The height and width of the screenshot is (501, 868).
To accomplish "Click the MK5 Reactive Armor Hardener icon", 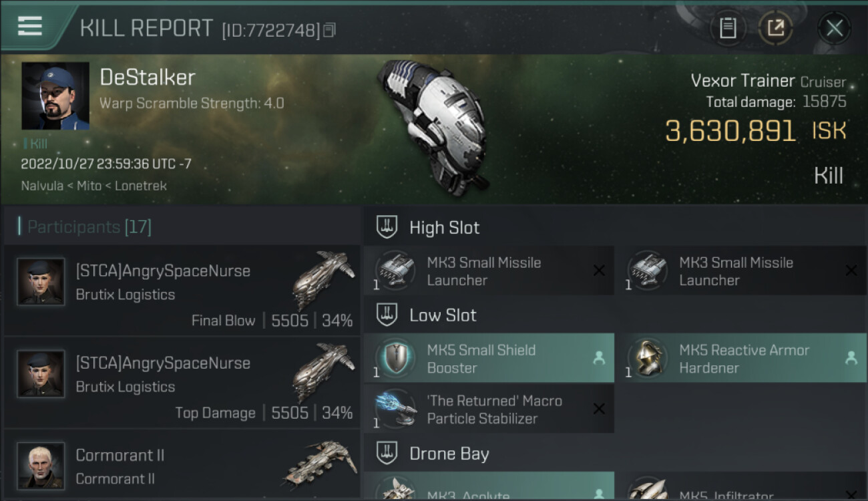I will [648, 358].
